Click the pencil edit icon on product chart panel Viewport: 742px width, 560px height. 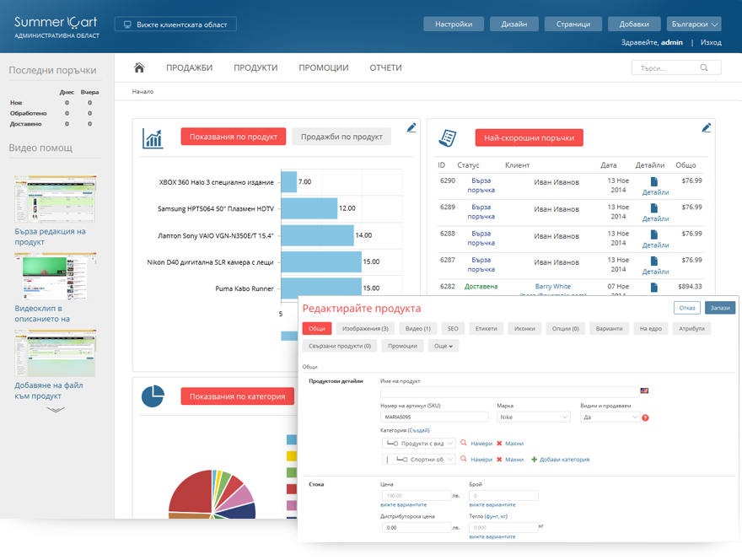coord(411,128)
